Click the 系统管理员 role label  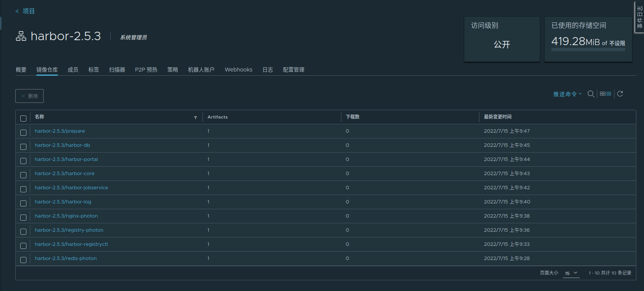tap(134, 37)
